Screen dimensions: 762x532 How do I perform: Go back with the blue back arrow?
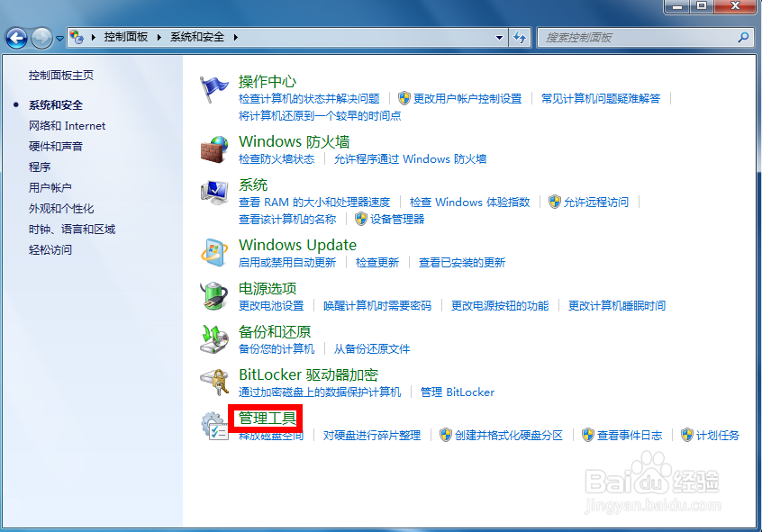click(x=16, y=38)
